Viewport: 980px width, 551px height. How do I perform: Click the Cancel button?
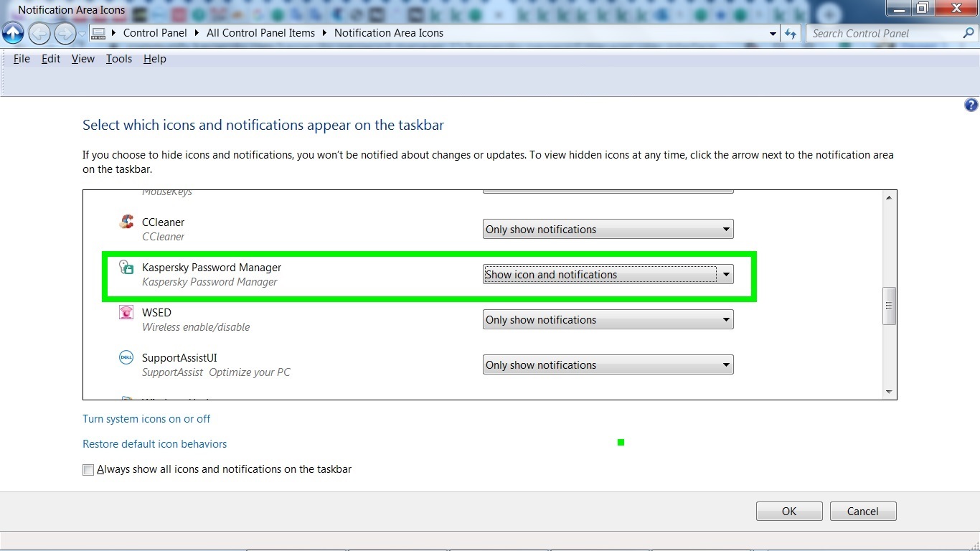pos(863,512)
